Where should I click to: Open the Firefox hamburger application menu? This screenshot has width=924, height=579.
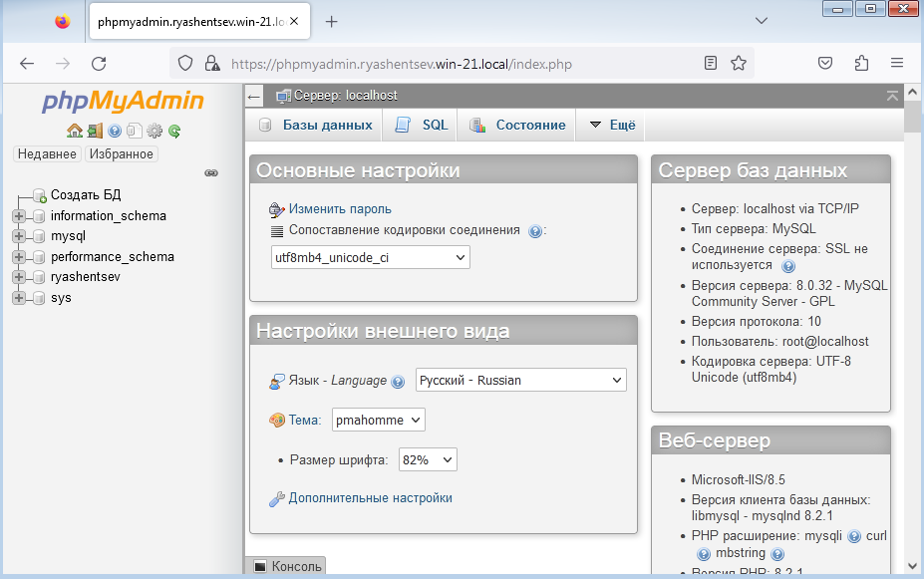coord(897,63)
